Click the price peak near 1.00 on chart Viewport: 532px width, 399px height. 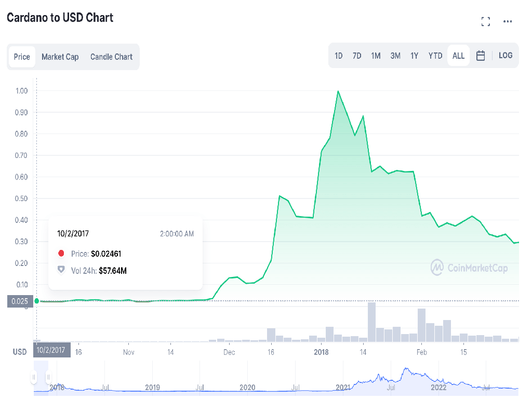click(x=338, y=91)
